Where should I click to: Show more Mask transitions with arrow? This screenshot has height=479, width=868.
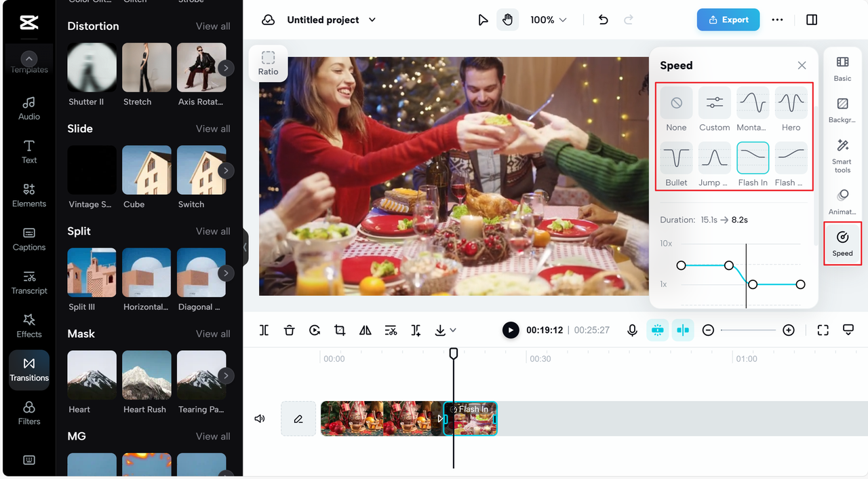[226, 375]
